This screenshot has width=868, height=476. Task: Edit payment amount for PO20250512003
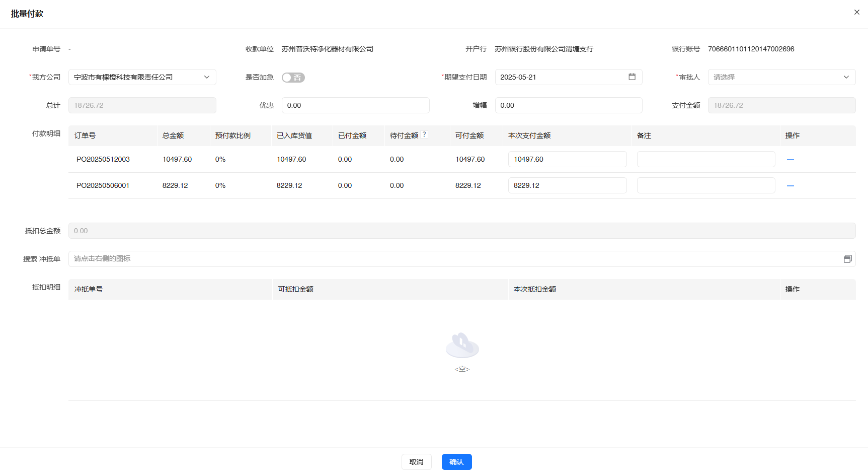(x=567, y=159)
